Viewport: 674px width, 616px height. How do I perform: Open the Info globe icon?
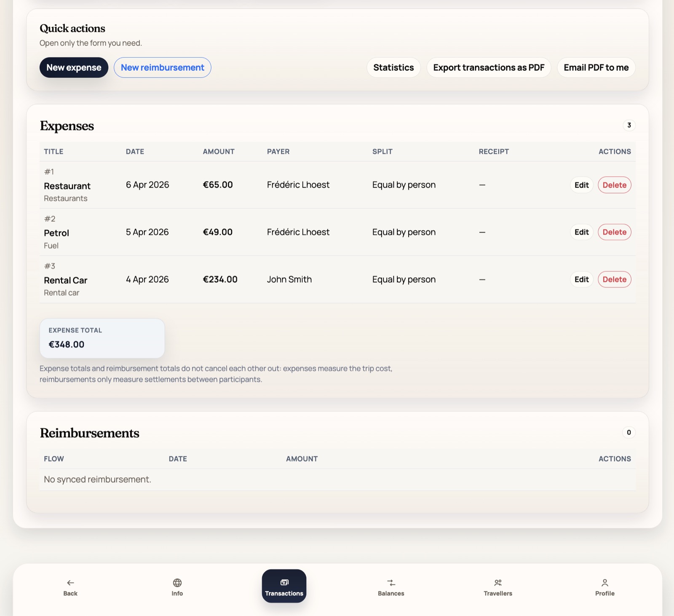(x=177, y=583)
